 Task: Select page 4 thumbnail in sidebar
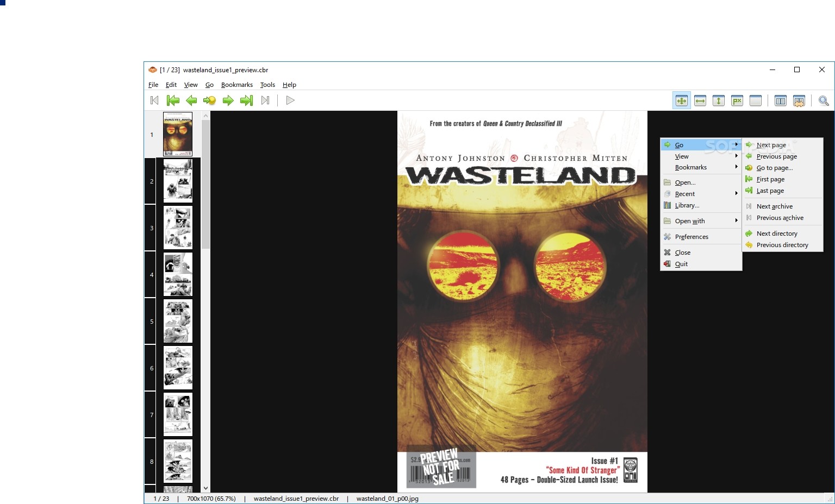178,274
